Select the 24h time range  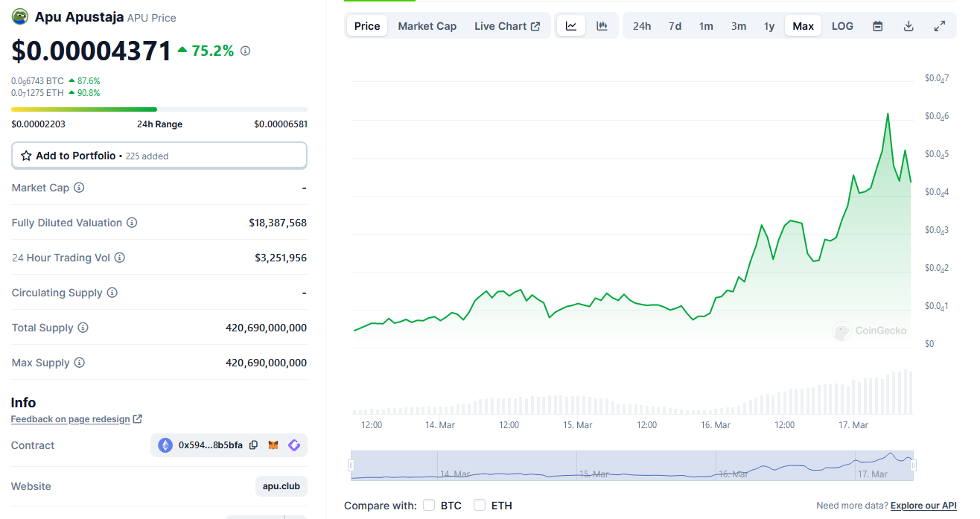pyautogui.click(x=641, y=26)
